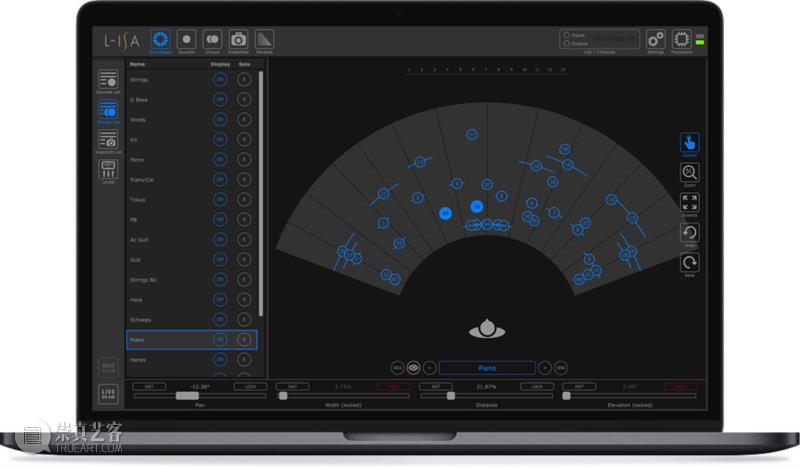Click the Distance slider handle
800x468 pixels.
coord(451,396)
